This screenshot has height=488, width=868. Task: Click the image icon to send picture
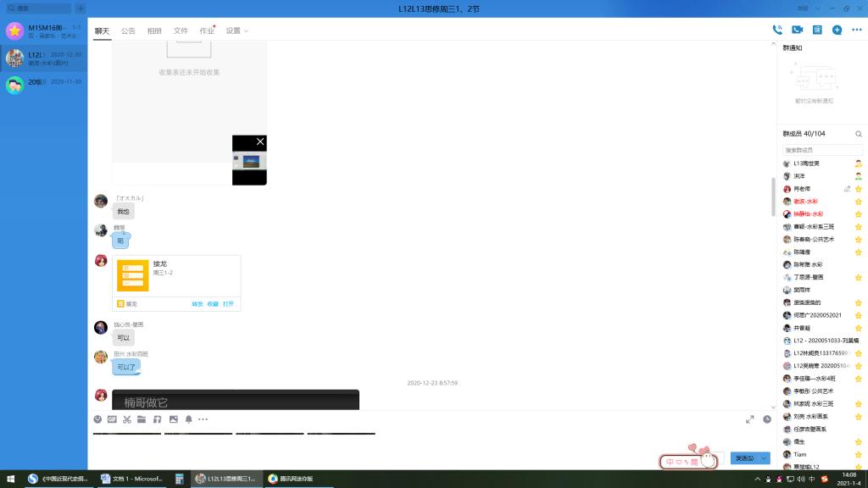[x=174, y=419]
